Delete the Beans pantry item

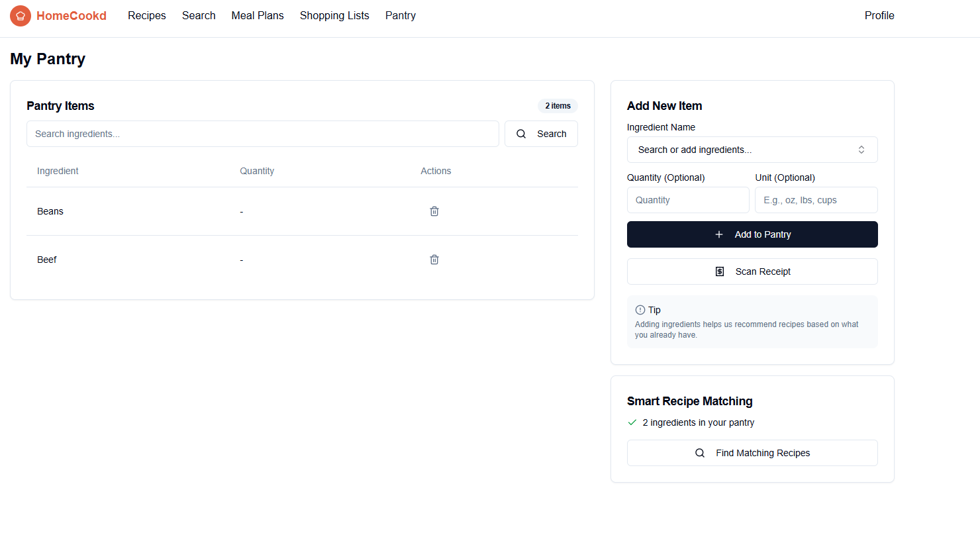click(434, 211)
